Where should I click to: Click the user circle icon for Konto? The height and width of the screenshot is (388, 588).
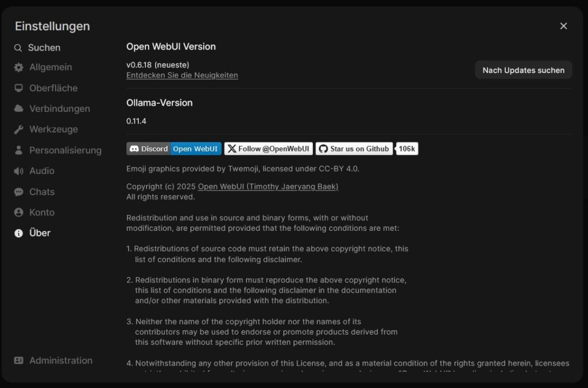[x=19, y=212]
